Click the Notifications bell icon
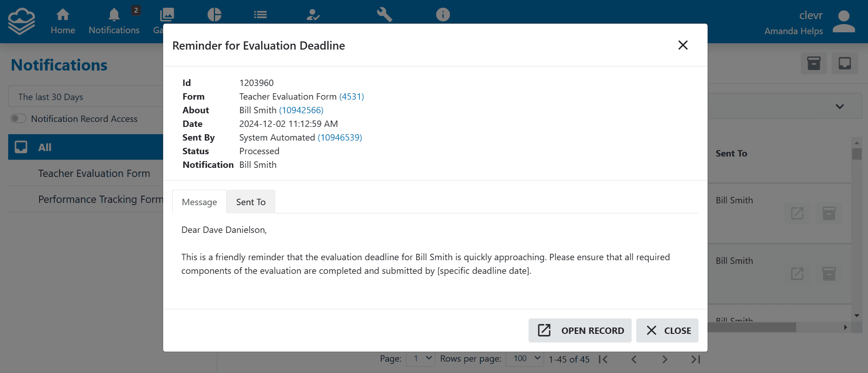 point(114,15)
